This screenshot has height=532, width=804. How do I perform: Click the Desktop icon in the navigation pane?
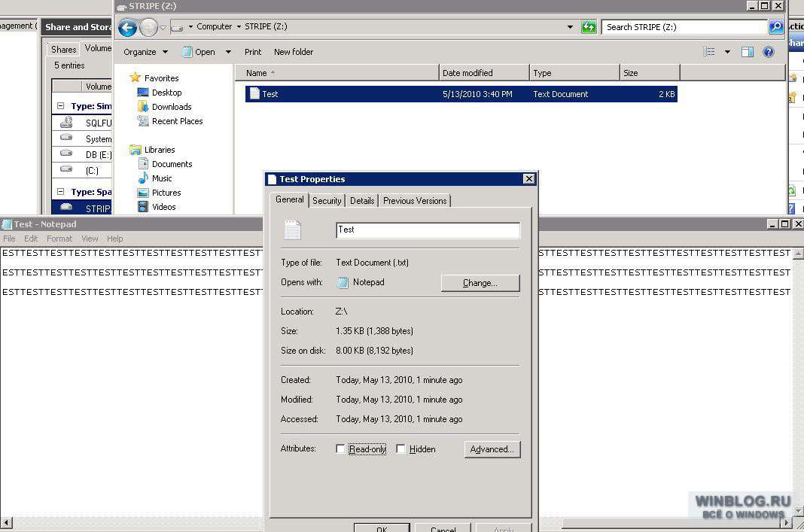tap(143, 93)
